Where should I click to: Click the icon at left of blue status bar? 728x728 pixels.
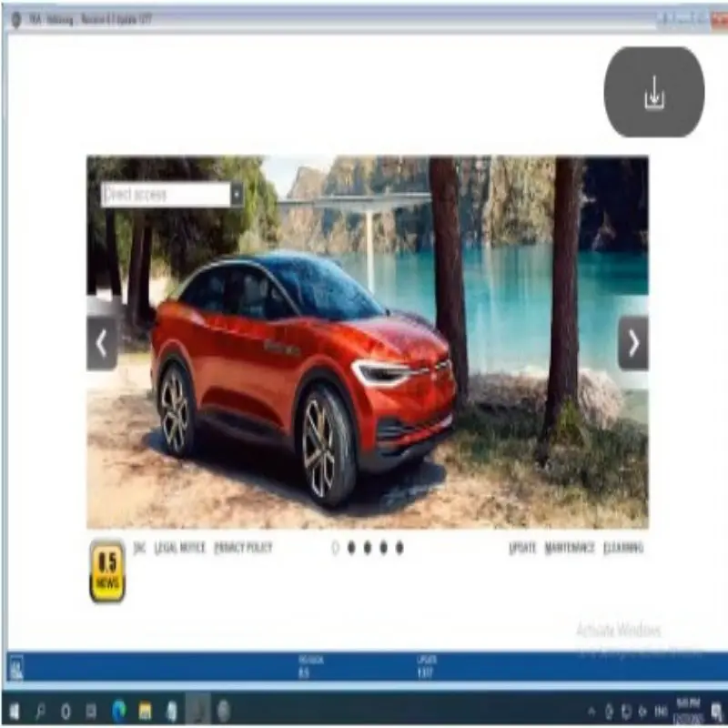(16, 668)
